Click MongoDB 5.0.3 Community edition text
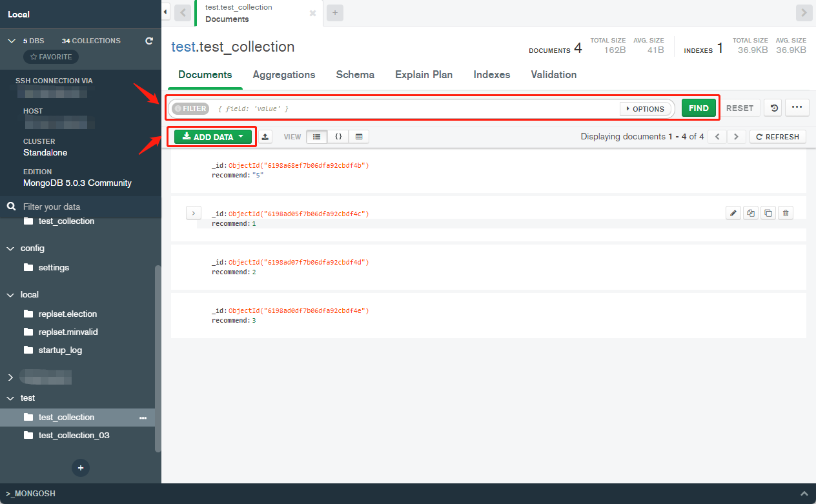Image resolution: width=816 pixels, height=504 pixels. click(x=77, y=183)
